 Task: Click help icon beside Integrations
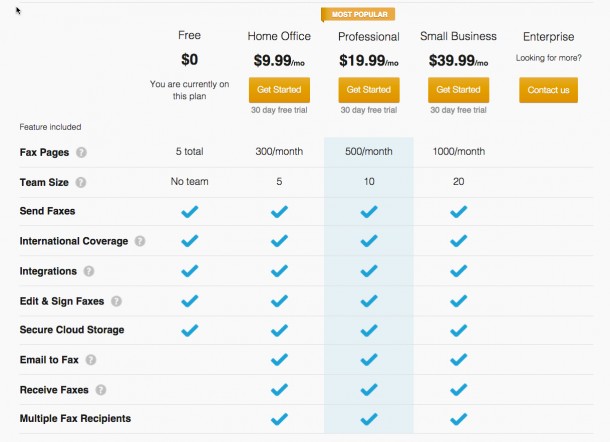coord(89,271)
